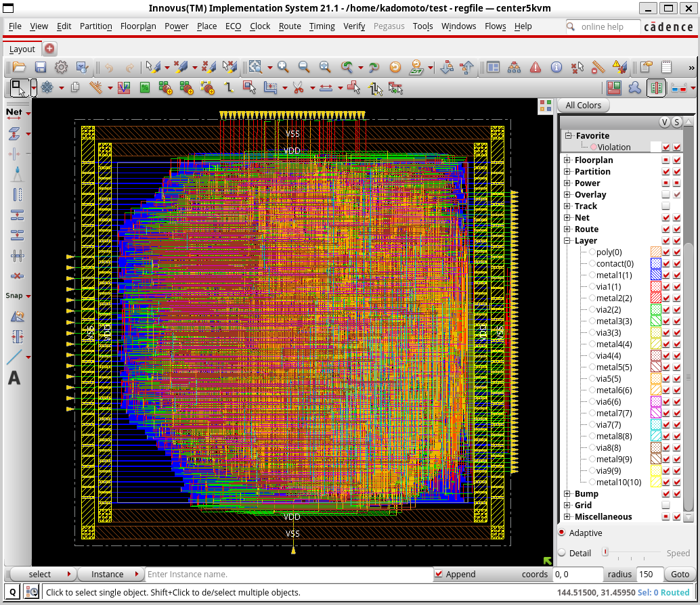The height and width of the screenshot is (605, 700).
Task: Toggle the Append checkbox
Action: click(439, 574)
